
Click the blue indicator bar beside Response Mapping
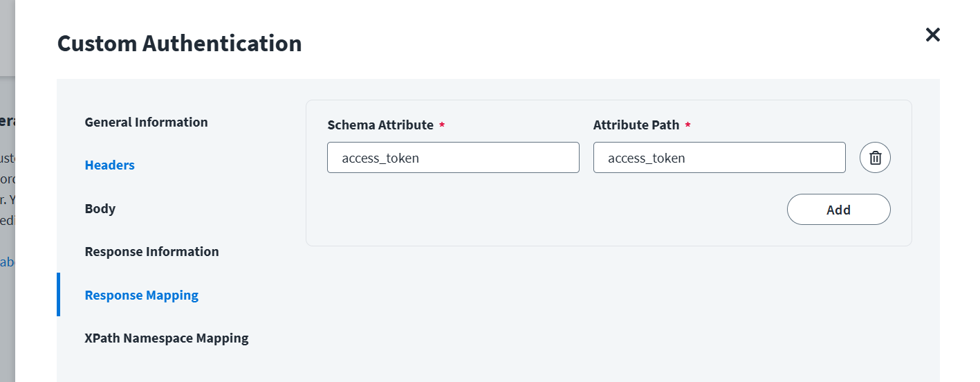[x=58, y=295]
